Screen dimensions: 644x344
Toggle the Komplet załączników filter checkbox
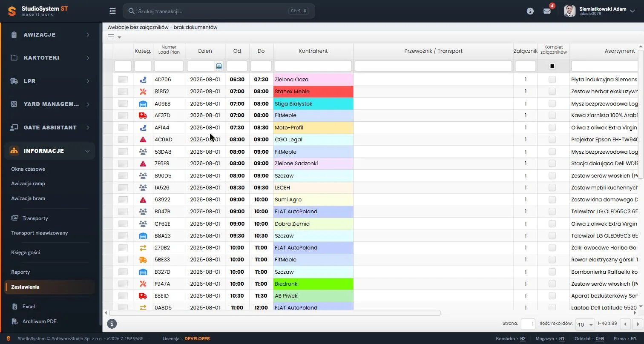coord(552,66)
